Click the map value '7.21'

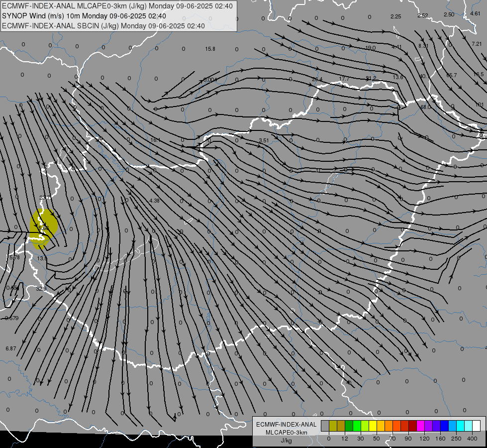tap(477, 44)
